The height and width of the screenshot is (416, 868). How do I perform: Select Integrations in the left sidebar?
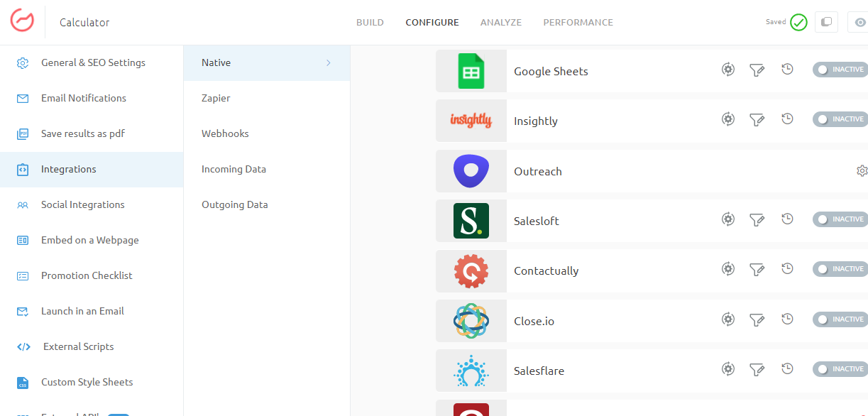tap(92, 169)
